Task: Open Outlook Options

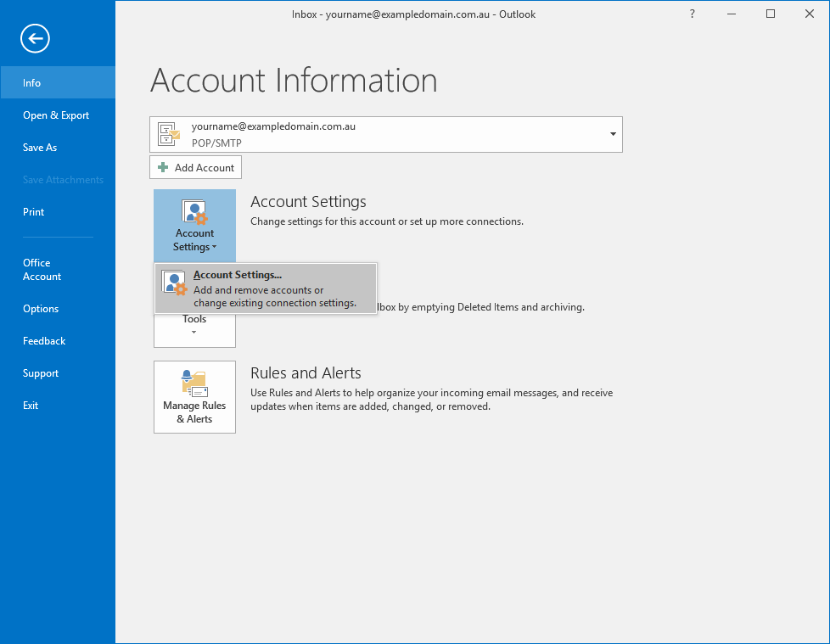Action: coord(41,309)
